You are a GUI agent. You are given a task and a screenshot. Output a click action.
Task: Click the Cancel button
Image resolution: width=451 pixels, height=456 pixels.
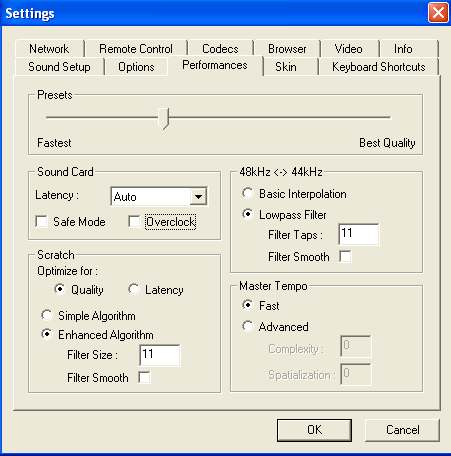402,430
